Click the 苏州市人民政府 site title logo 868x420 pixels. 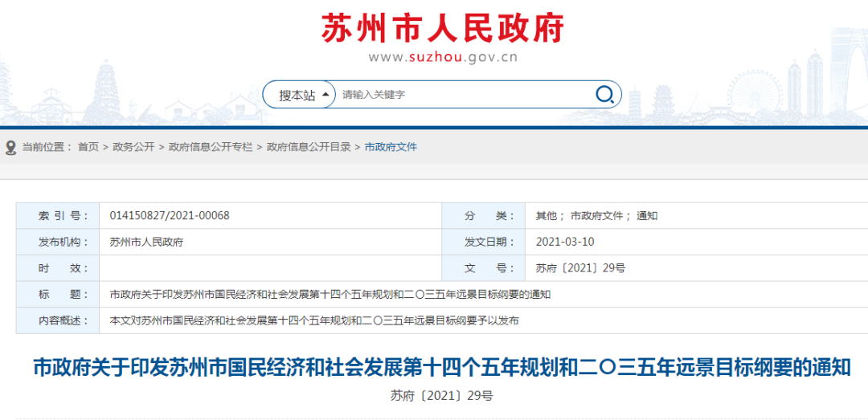tap(443, 27)
